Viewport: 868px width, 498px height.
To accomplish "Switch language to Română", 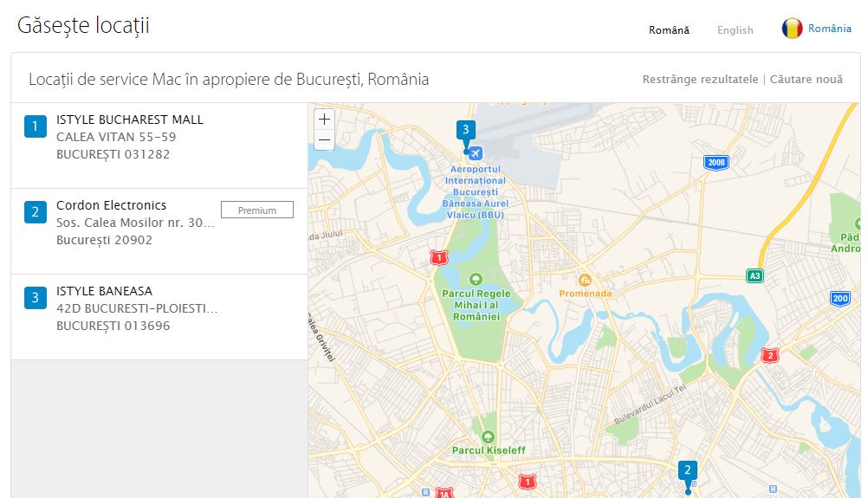I will click(669, 29).
